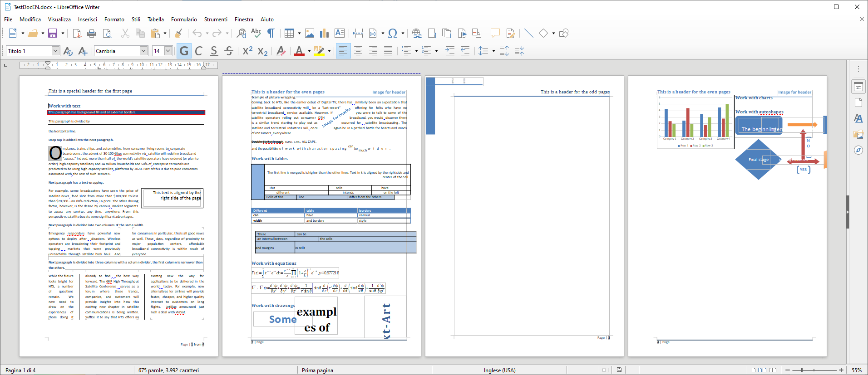This screenshot has height=375, width=868.
Task: Open the Tabella menu
Action: pos(155,19)
